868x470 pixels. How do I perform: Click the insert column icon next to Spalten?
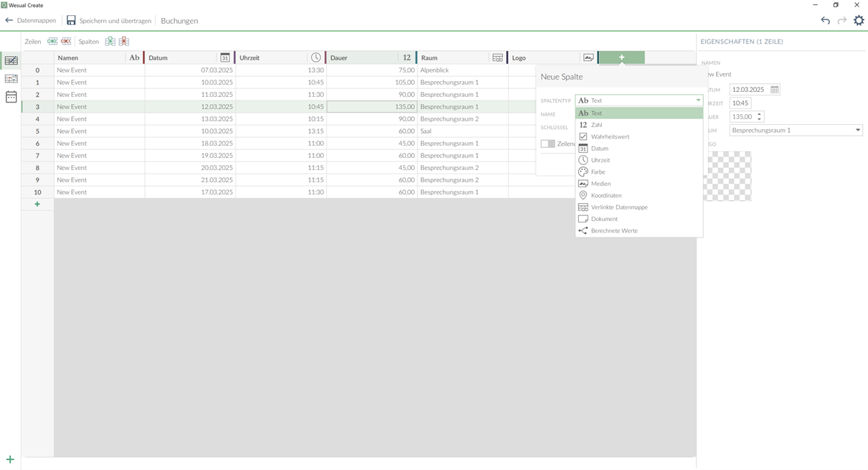[x=110, y=42]
